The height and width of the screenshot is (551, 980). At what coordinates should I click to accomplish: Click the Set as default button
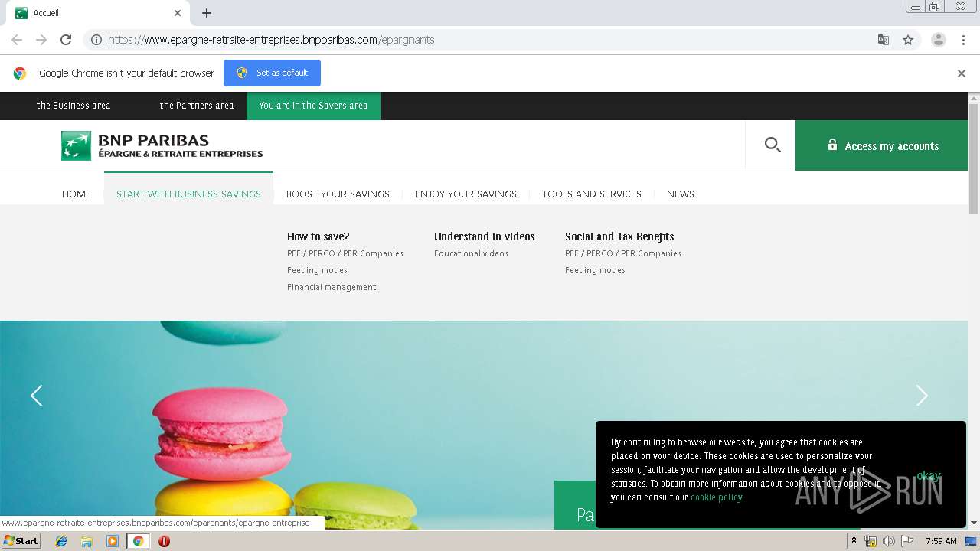(x=272, y=73)
